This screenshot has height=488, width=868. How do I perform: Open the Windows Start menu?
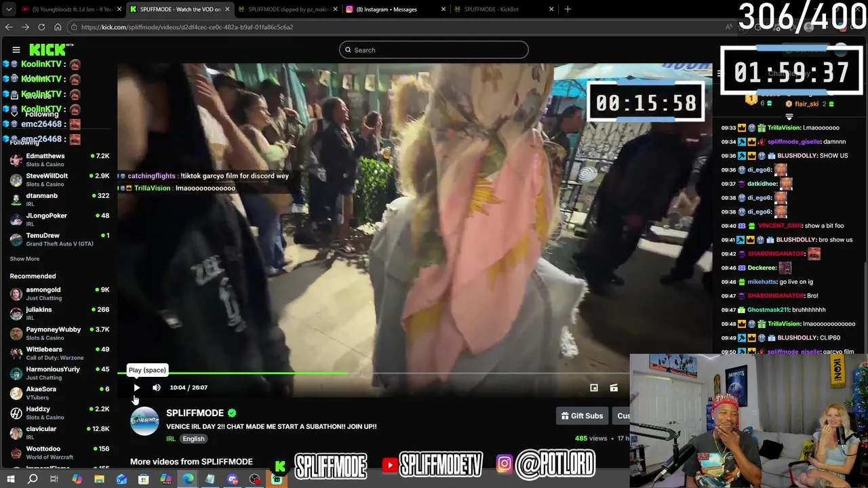11,479
